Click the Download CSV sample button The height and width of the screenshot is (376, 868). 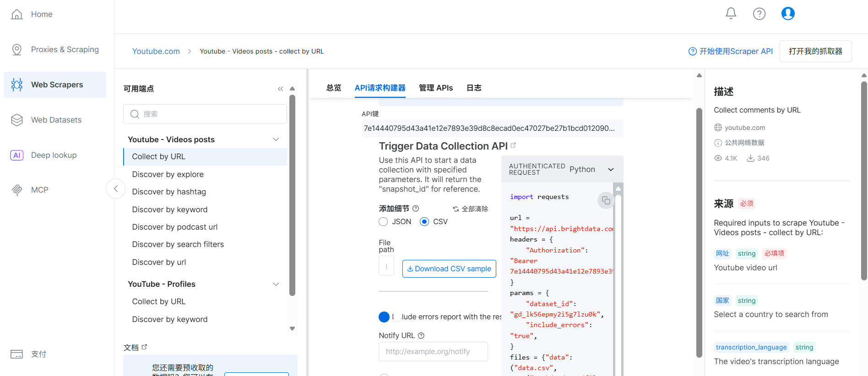[x=449, y=269]
